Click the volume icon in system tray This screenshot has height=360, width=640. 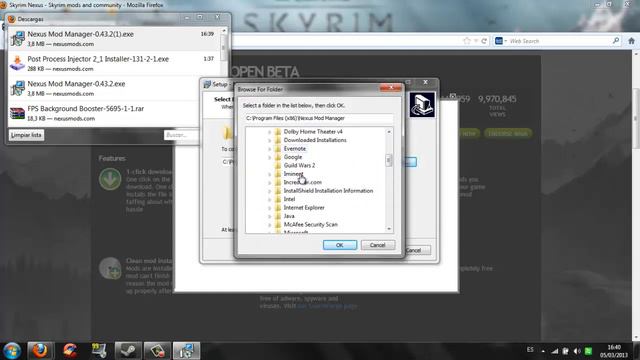pyautogui.click(x=577, y=351)
